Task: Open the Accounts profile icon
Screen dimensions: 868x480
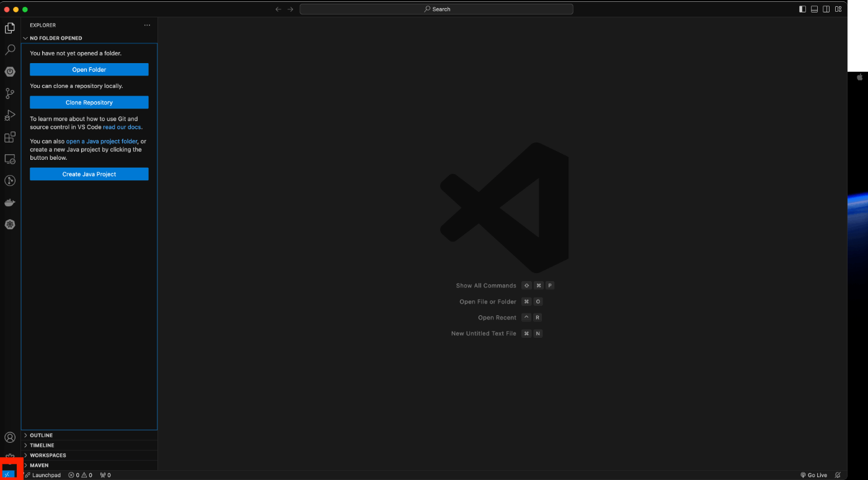Action: pyautogui.click(x=10, y=438)
